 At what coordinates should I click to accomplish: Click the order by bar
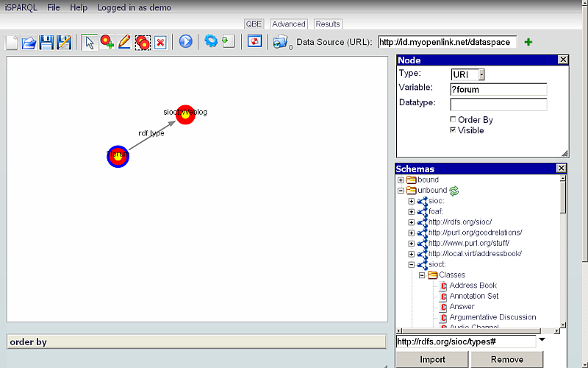196,342
